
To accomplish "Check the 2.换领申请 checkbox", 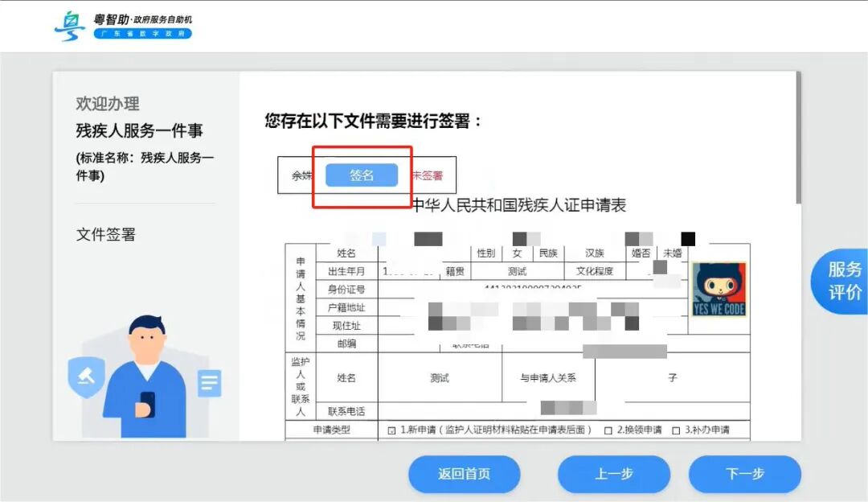I will pos(608,430).
